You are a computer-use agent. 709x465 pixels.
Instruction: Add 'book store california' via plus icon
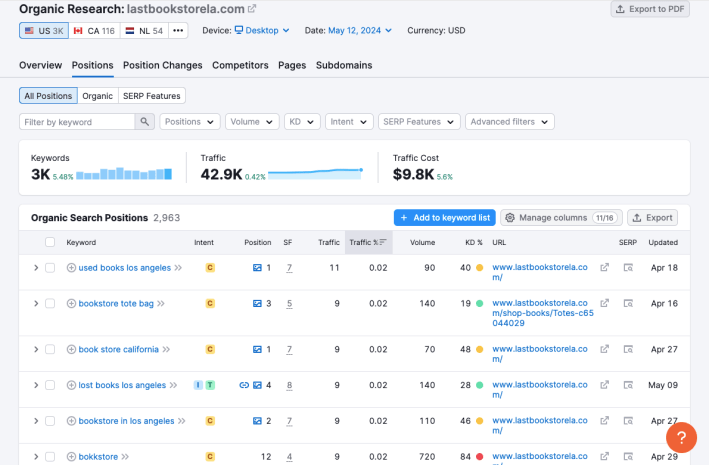pos(71,349)
